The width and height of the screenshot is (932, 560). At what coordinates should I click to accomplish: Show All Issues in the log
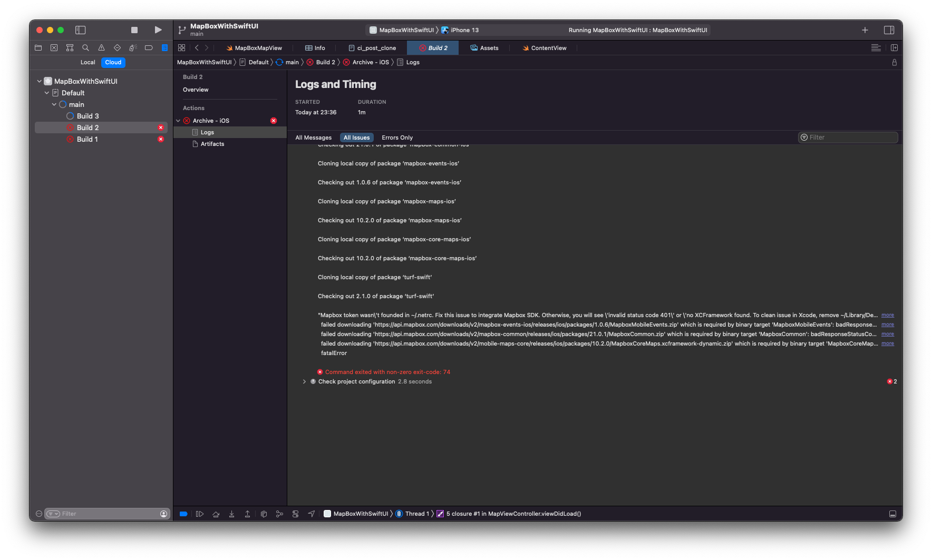pos(357,137)
